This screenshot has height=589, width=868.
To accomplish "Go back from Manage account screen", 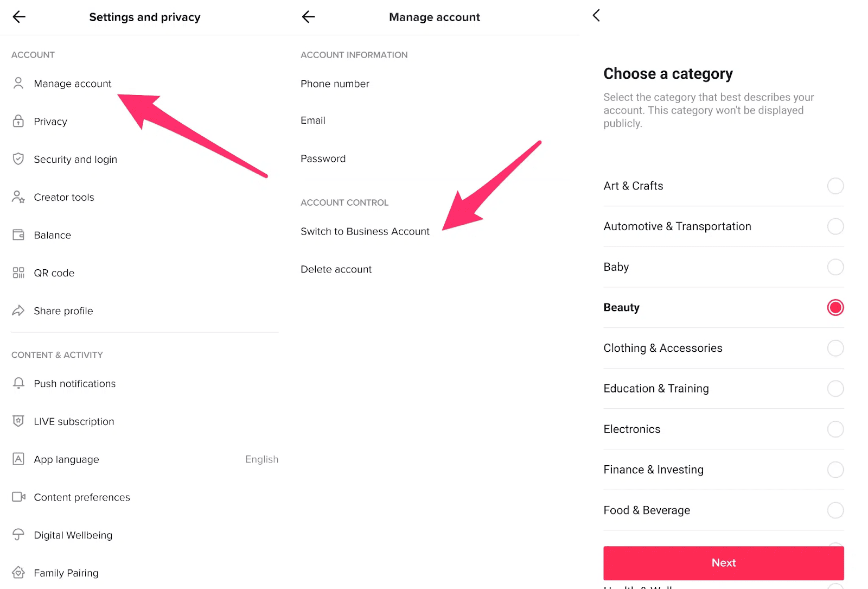I will point(308,17).
